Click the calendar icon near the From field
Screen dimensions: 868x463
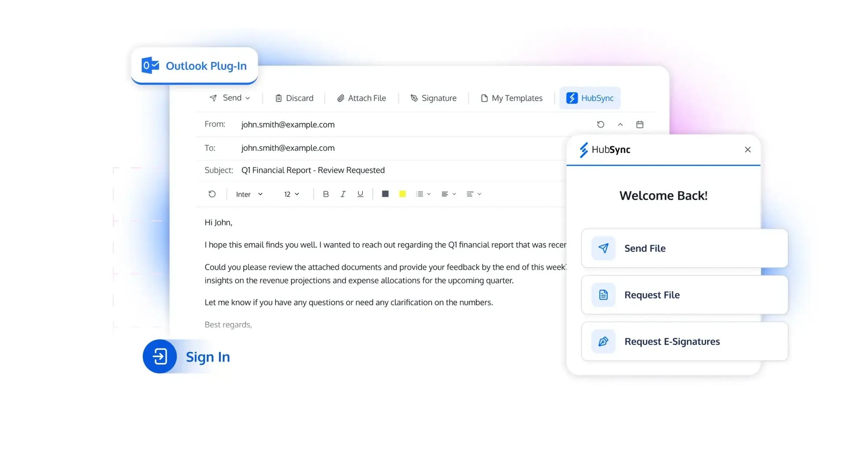click(639, 124)
